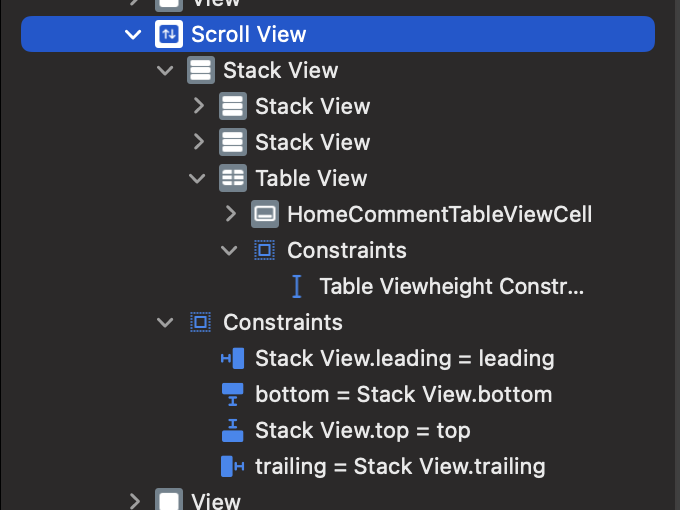680x510 pixels.
Task: Collapse the Scroll View's Constraints group
Action: click(165, 322)
